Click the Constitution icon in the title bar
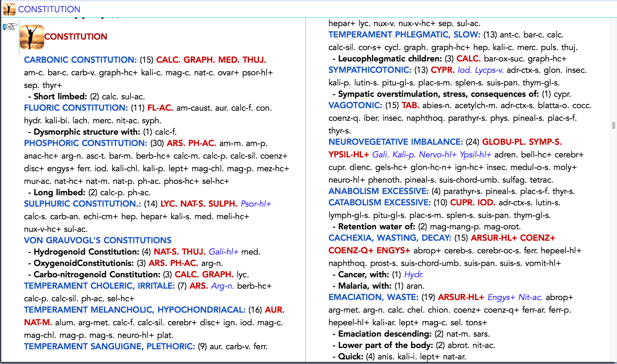 9,9
